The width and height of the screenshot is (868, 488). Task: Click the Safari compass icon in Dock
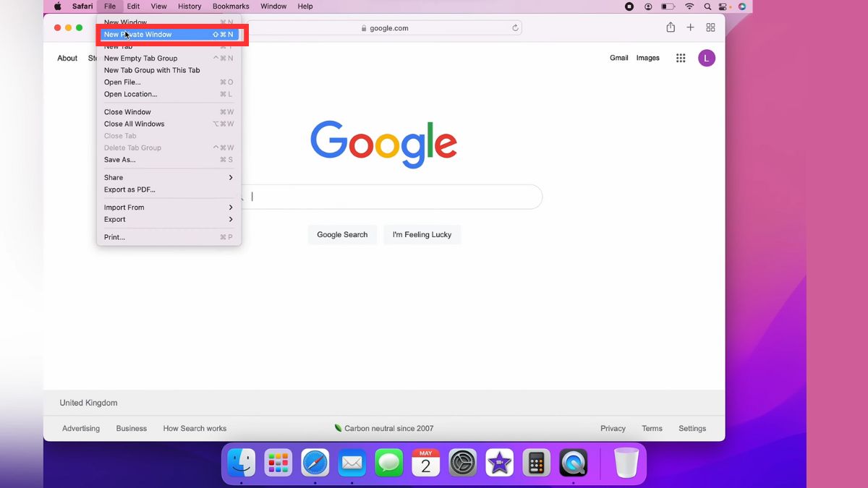click(x=315, y=463)
